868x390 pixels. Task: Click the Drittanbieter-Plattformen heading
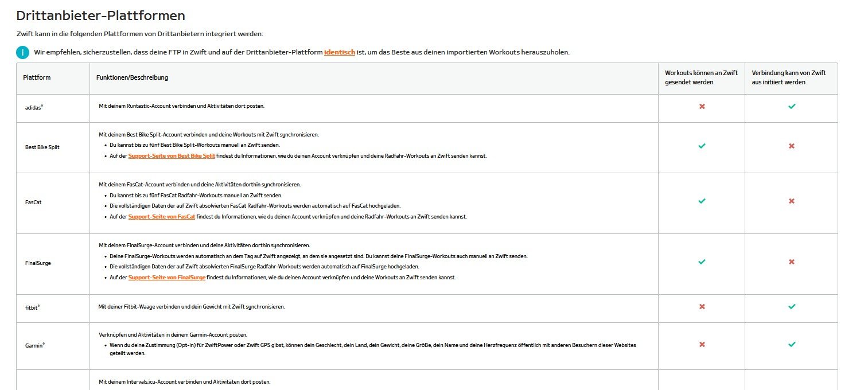(x=100, y=15)
